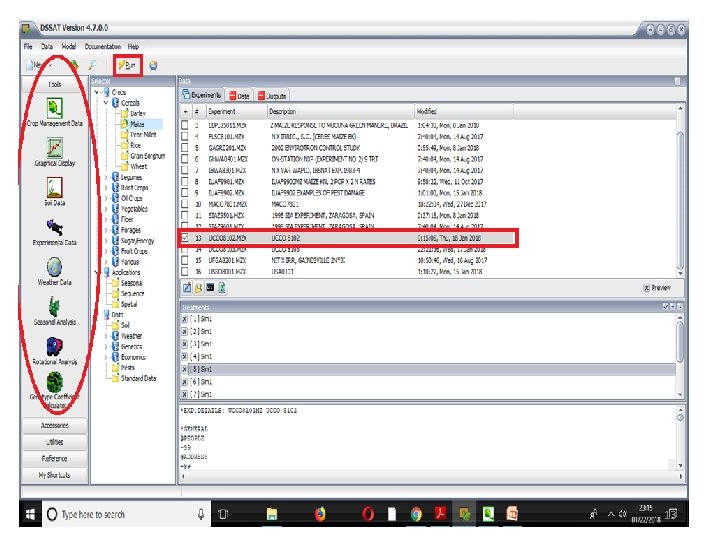Click the Task View taskbar icon

click(x=223, y=514)
